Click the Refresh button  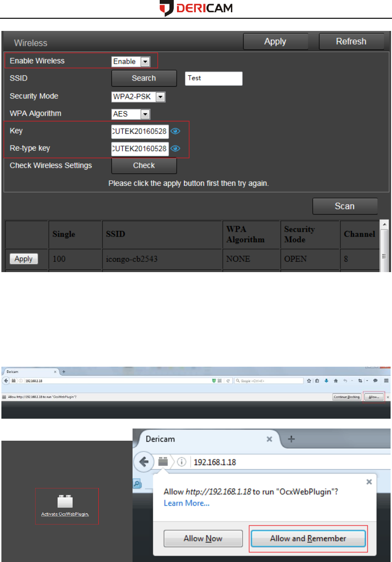(351, 41)
